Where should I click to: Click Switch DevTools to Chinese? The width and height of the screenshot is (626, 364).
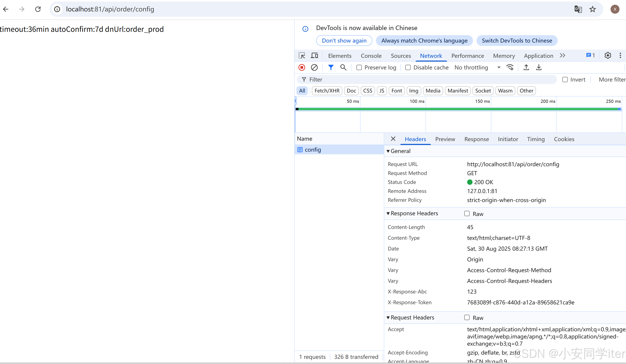517,41
